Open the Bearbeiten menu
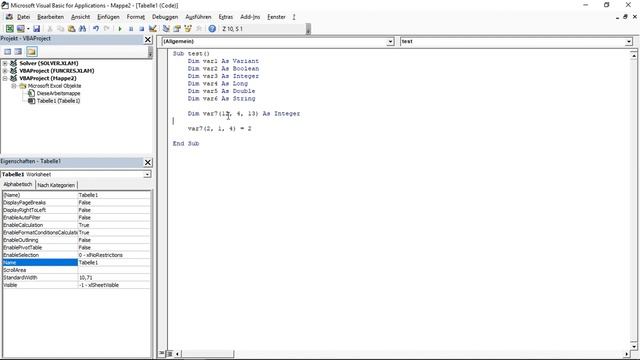This screenshot has width=640, height=360. (x=51, y=17)
